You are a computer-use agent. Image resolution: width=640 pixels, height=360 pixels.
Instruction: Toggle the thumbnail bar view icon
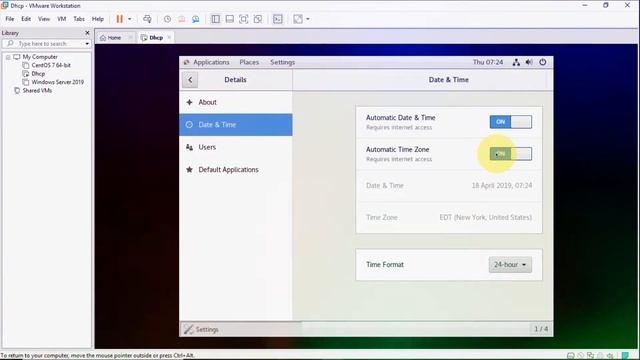(x=230, y=19)
